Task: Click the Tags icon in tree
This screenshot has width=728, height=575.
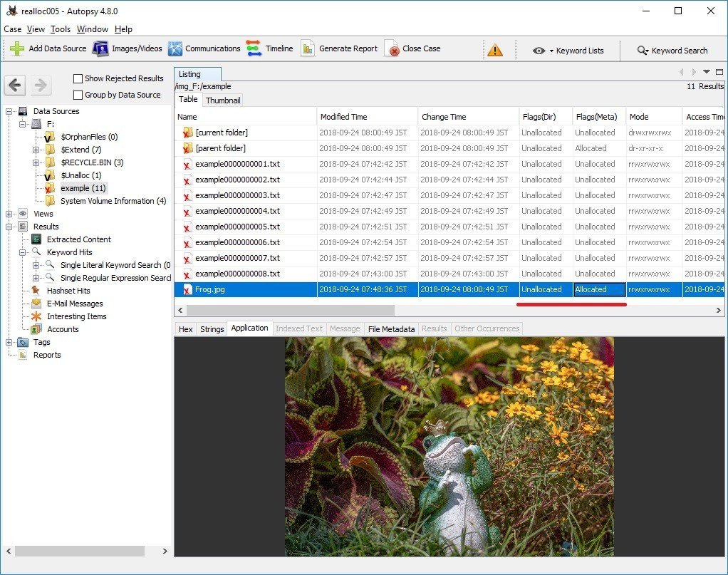Action: pos(24,342)
